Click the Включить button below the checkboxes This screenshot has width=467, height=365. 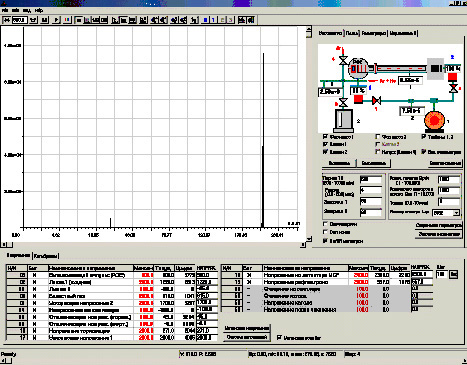pos(339,163)
